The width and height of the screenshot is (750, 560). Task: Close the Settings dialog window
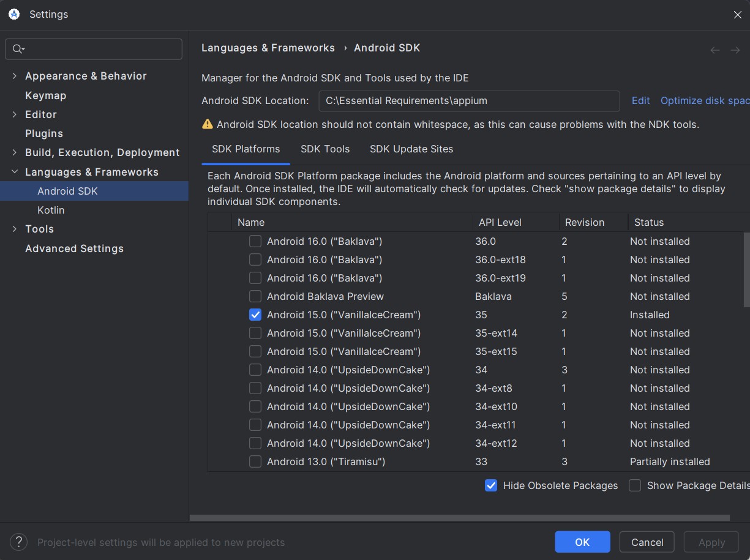tap(737, 15)
